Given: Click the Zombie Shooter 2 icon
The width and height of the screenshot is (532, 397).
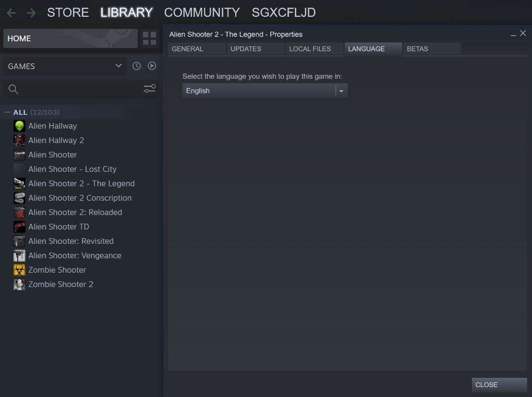Looking at the screenshot, I should pos(19,284).
